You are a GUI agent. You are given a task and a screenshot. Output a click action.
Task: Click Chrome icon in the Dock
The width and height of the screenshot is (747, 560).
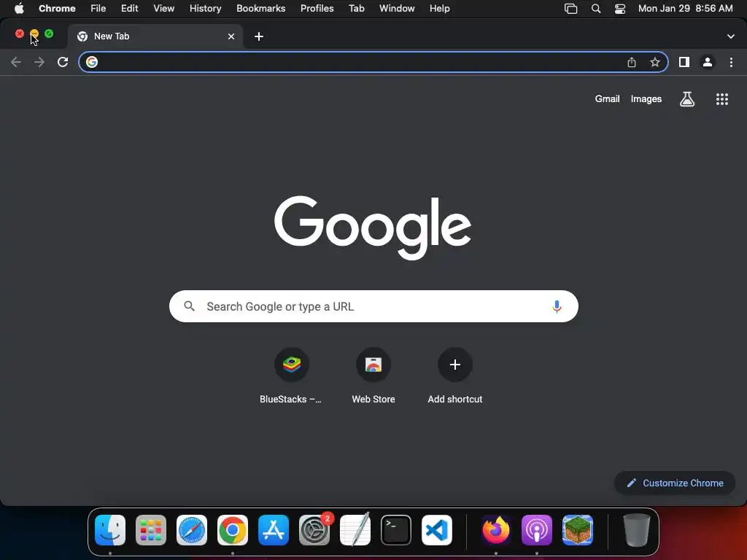pyautogui.click(x=233, y=530)
